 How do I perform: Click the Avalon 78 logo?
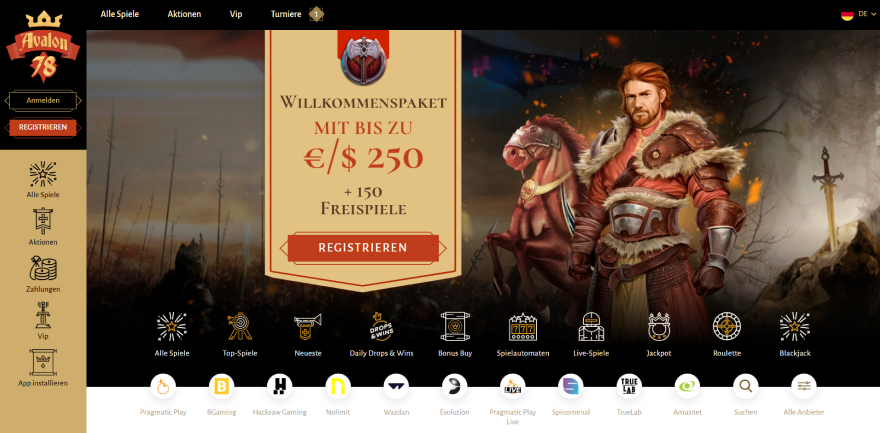pyautogui.click(x=43, y=47)
